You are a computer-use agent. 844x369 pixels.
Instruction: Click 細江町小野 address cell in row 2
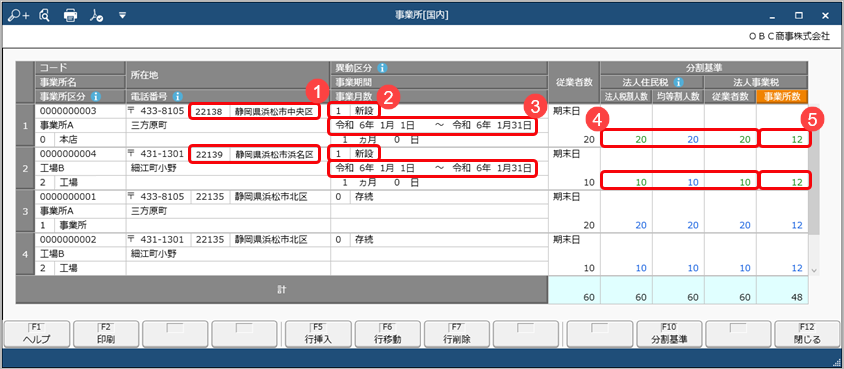point(228,168)
